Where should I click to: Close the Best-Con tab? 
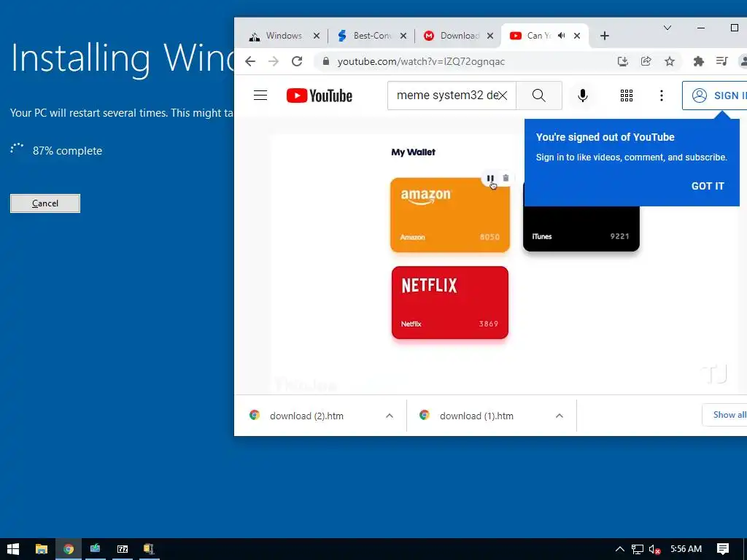tap(403, 36)
